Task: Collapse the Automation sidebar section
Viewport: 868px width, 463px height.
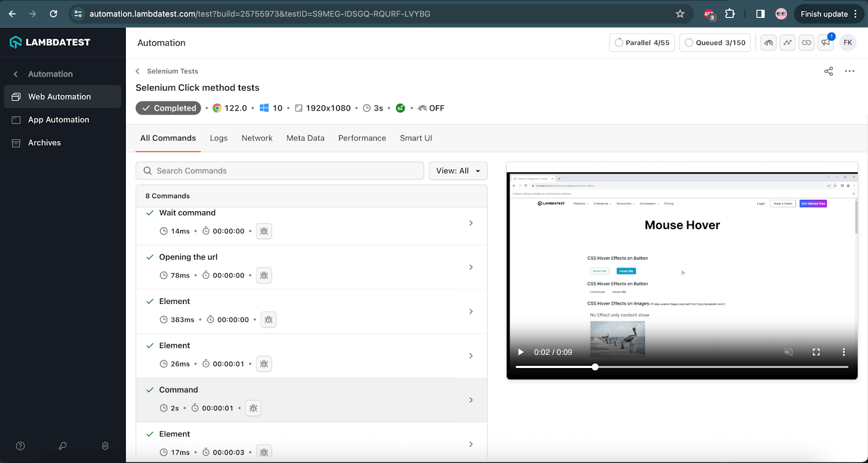Action: [16, 74]
